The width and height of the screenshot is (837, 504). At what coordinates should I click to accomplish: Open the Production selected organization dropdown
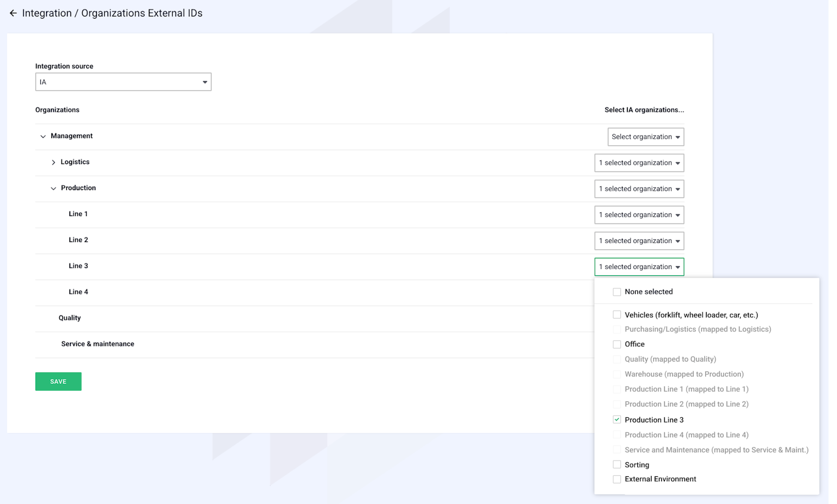click(x=639, y=189)
